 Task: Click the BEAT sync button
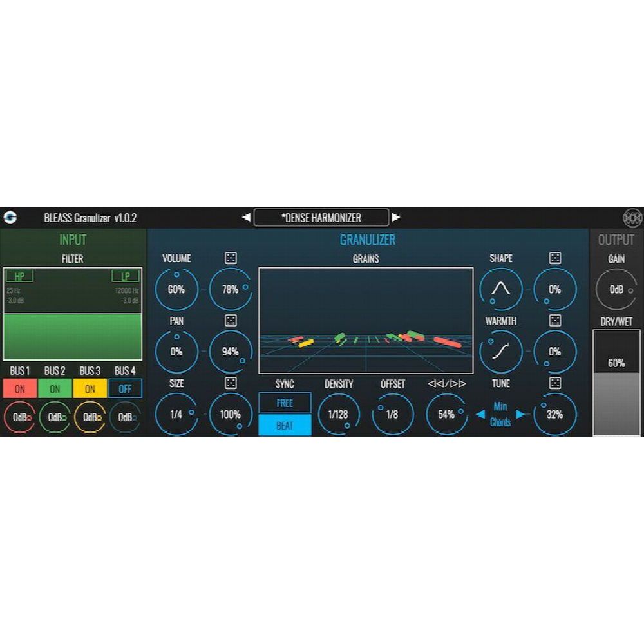pos(284,424)
